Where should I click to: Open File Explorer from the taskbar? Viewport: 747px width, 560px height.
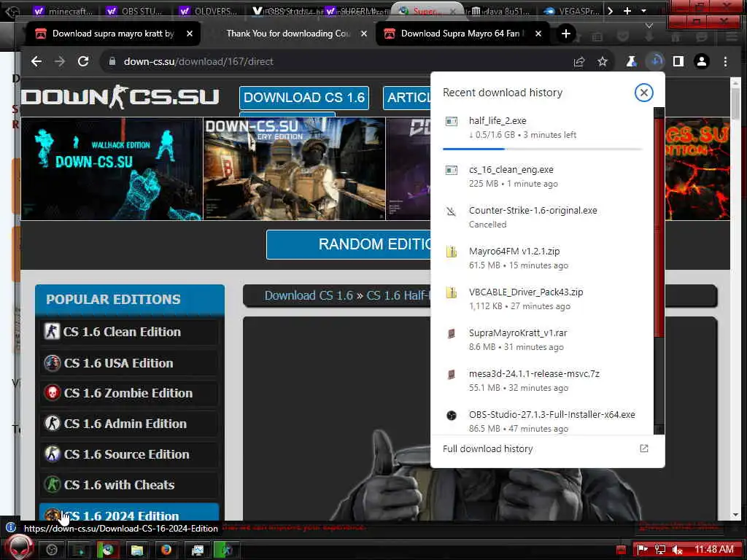pyautogui.click(x=137, y=550)
